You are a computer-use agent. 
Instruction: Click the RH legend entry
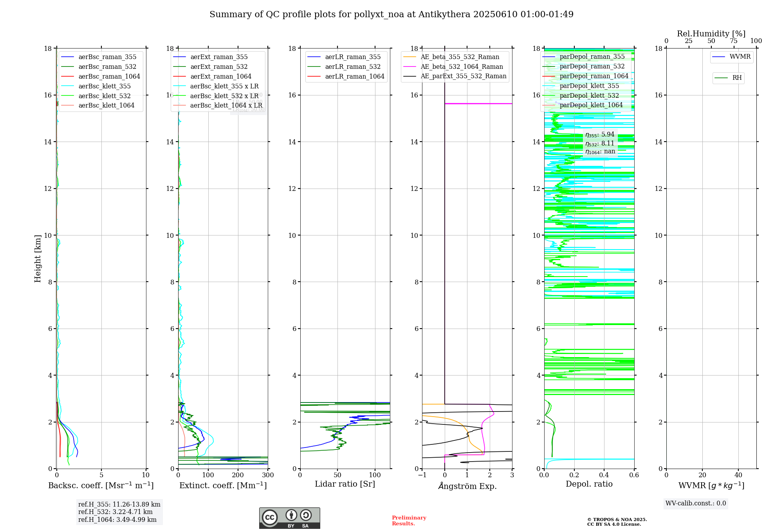[729, 78]
